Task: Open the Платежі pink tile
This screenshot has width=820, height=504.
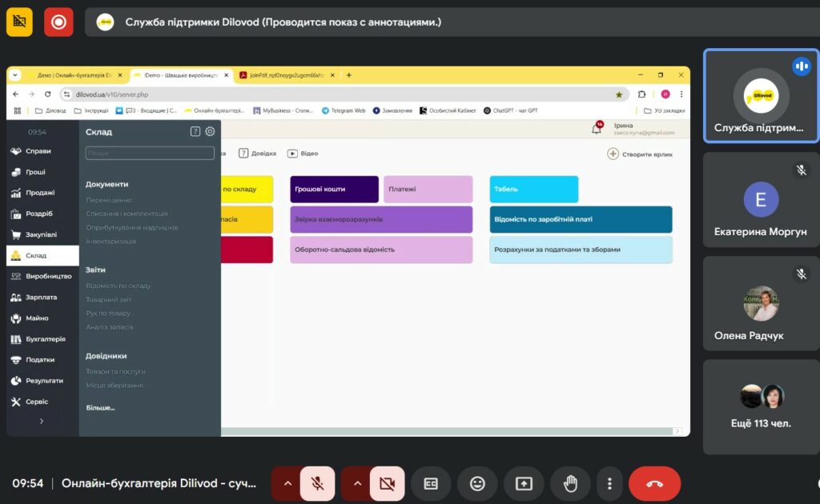Action: (x=428, y=189)
